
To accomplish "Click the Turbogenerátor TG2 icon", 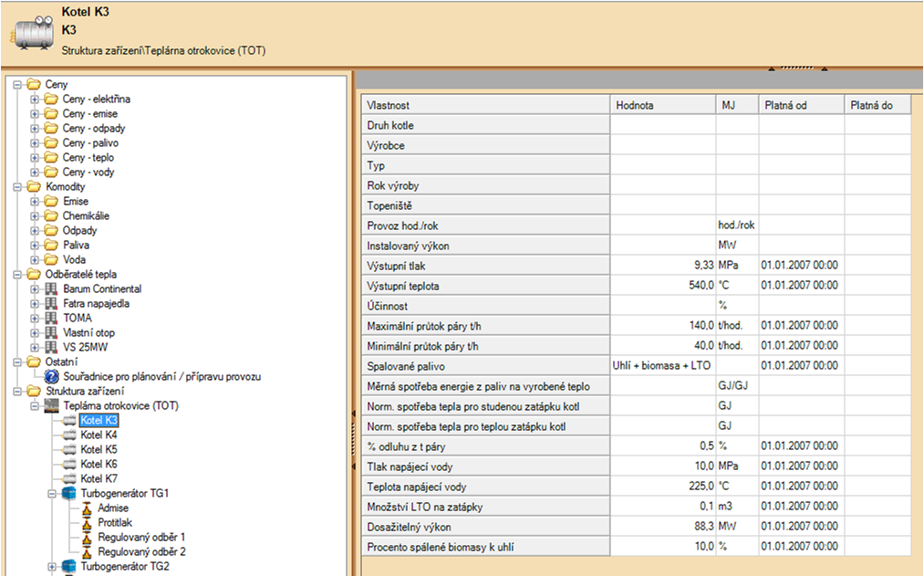I will 69,567.
